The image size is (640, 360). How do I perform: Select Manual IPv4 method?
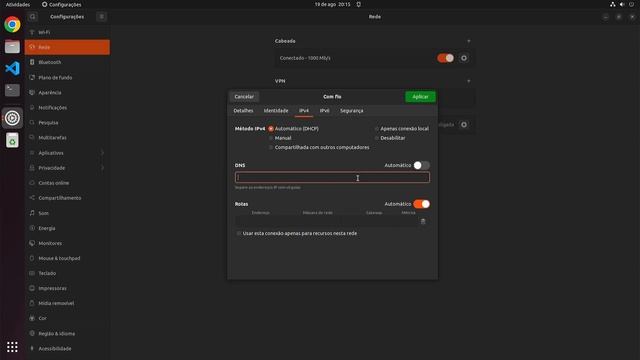coord(271,138)
